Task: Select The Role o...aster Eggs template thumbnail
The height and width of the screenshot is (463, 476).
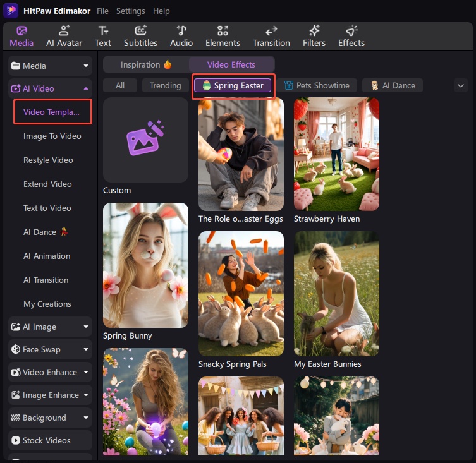Action: (x=241, y=154)
